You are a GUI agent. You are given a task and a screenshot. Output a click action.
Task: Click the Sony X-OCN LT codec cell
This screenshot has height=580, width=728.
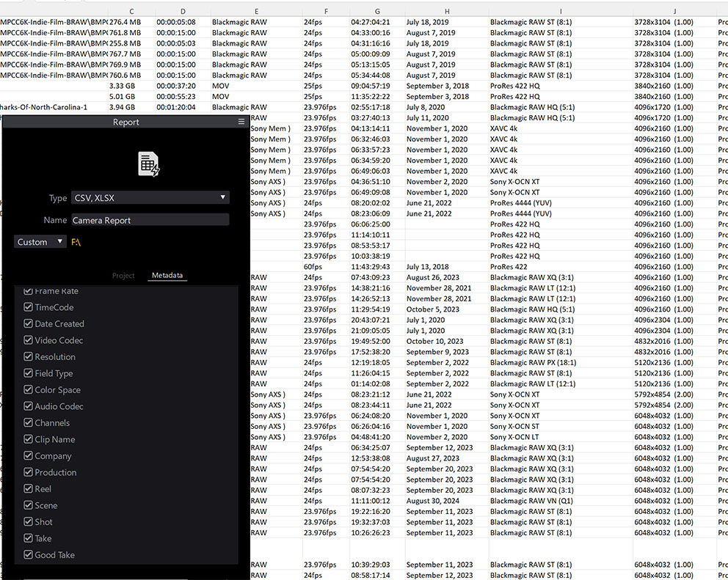coord(561,437)
